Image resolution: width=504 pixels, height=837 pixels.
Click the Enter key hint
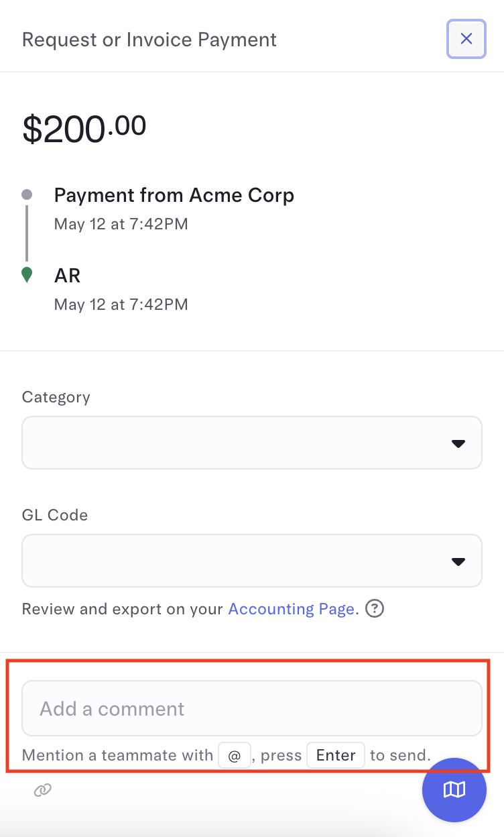(336, 755)
